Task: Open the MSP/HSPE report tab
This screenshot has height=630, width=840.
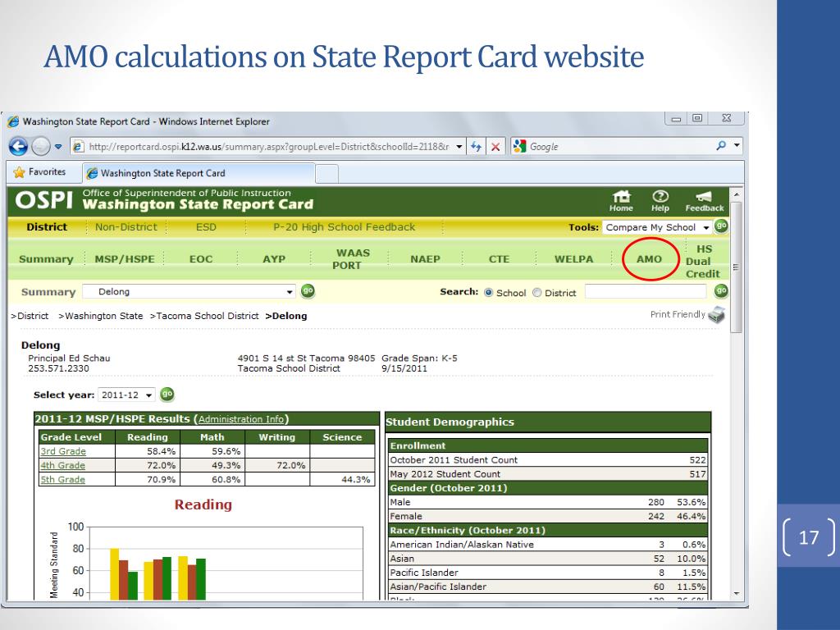Action: point(125,259)
